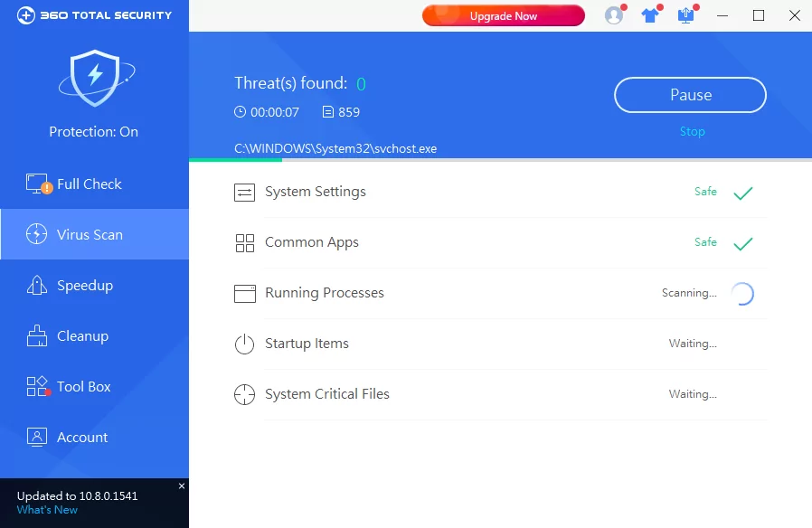
Task: Click the Tool Box grid icon
Action: tap(38, 386)
